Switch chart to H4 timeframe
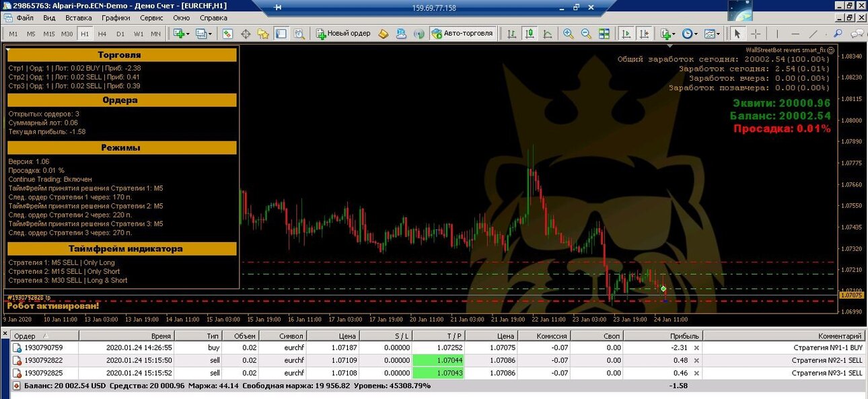 point(102,34)
